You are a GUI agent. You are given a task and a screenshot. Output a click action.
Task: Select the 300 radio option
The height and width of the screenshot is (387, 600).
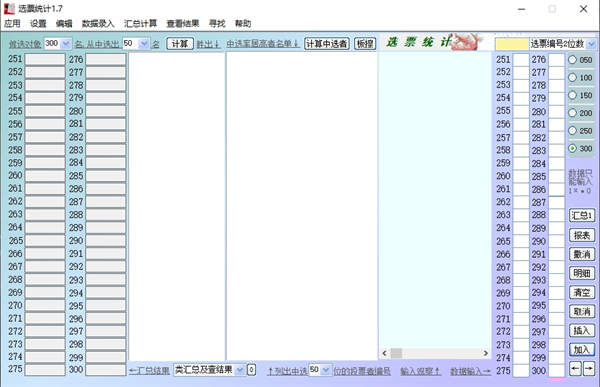(580, 148)
